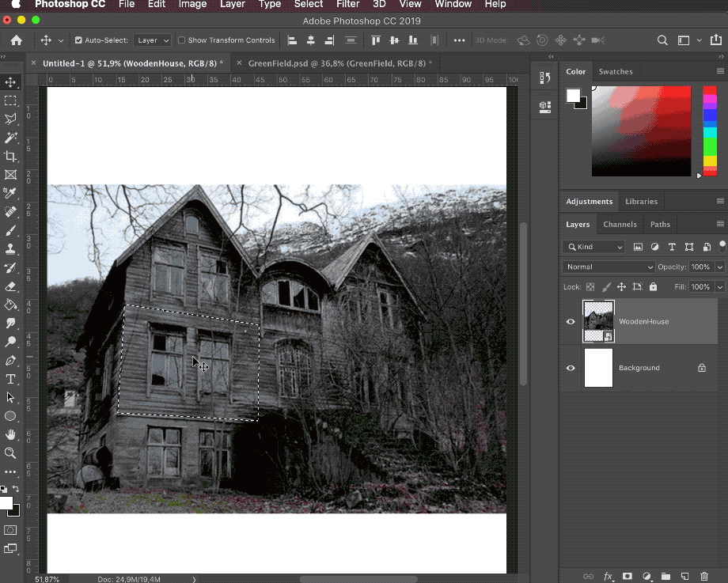Open the Filter menu

point(347,5)
